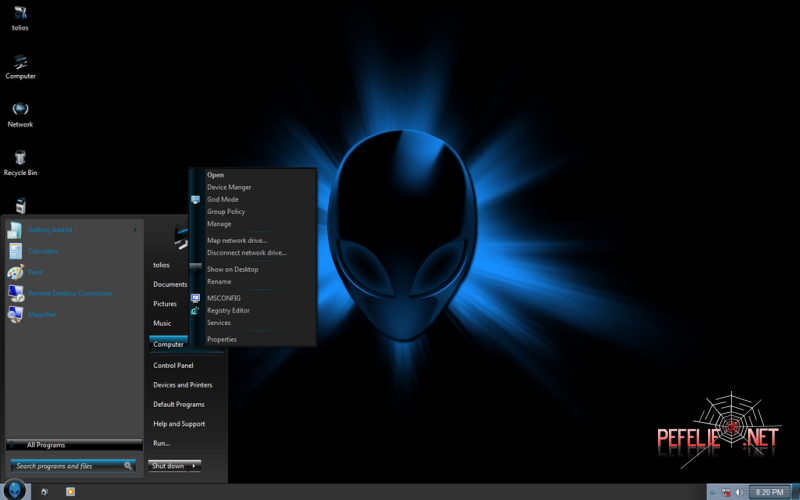The height and width of the screenshot is (500, 800).
Task: Click highlighted Computer Start menu item
Action: 169,344
